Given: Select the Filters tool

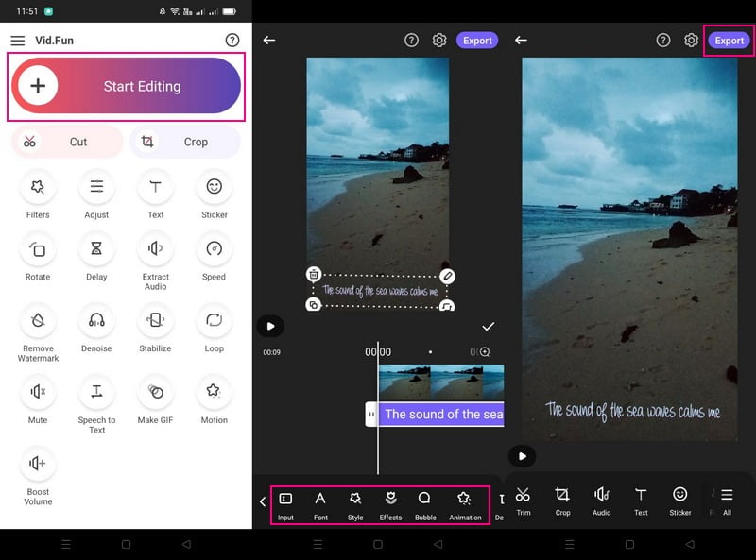Looking at the screenshot, I should 38,195.
